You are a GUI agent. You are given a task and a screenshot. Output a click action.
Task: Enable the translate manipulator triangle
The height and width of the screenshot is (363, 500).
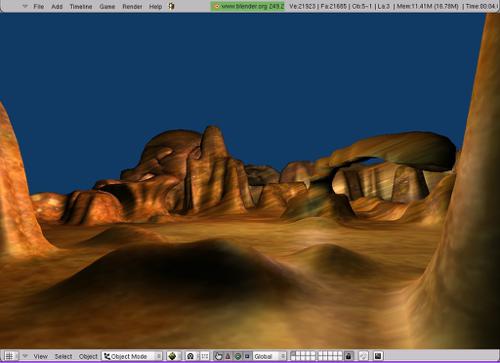pos(228,356)
